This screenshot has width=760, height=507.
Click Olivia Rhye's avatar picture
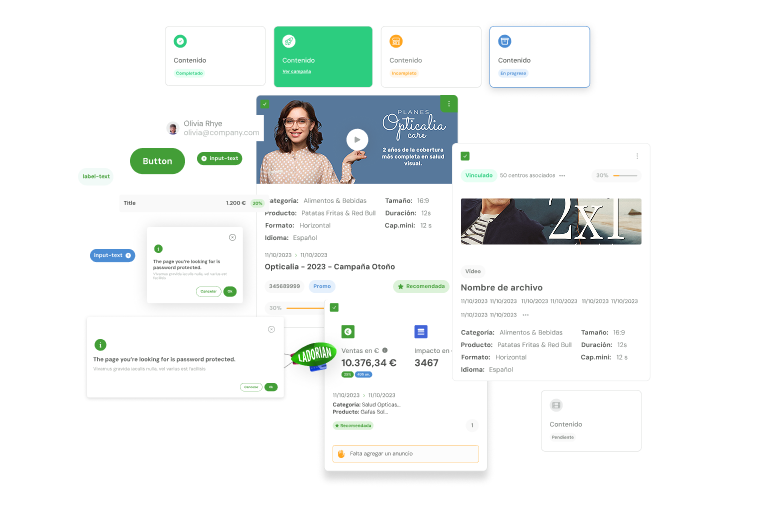173,128
